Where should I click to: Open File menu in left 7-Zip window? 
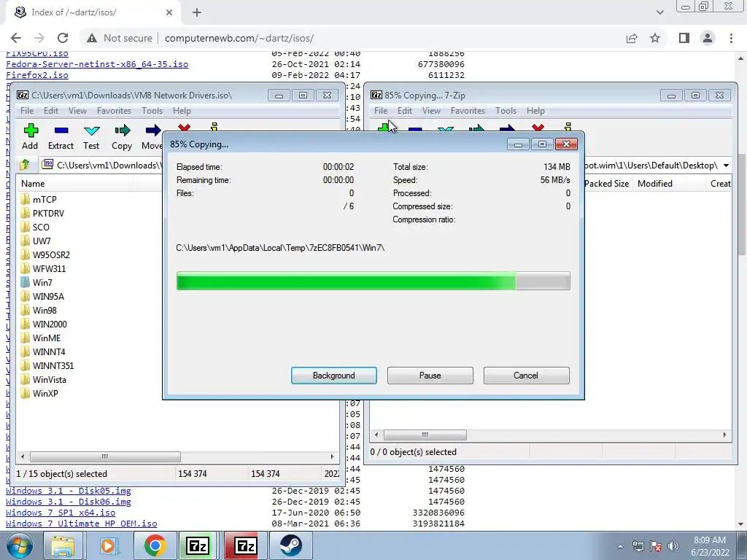click(27, 111)
